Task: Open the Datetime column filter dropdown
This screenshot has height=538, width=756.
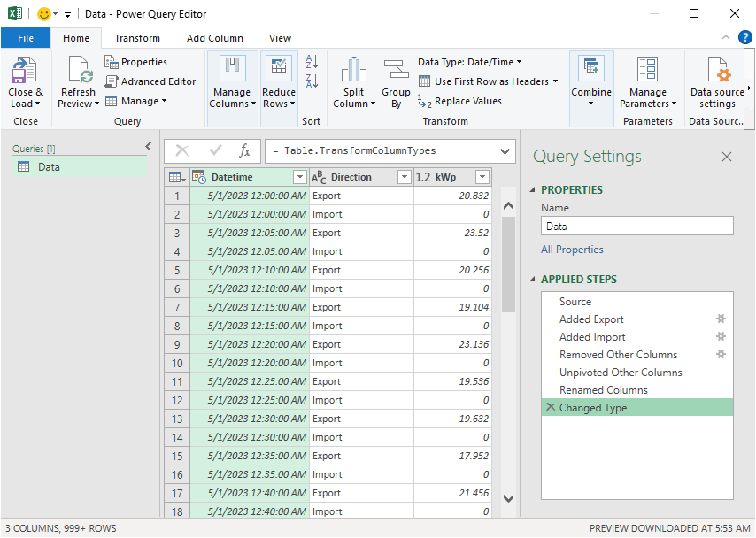Action: 300,177
